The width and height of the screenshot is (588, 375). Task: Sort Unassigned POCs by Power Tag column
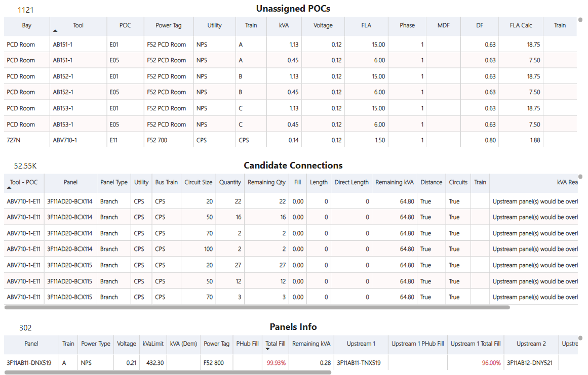(169, 25)
